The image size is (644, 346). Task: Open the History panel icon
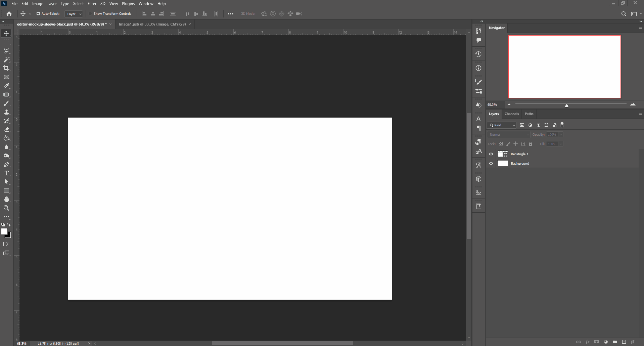[478, 54]
